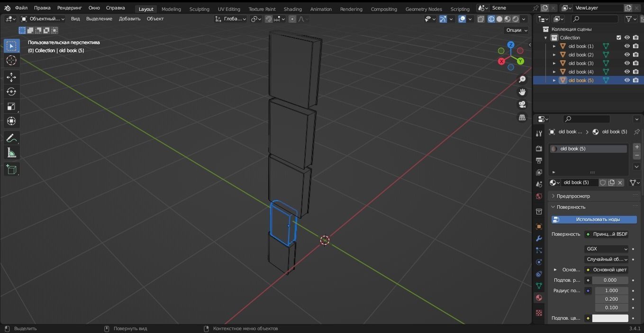
Task: Expand old book (1) in outliner
Action: (554, 46)
